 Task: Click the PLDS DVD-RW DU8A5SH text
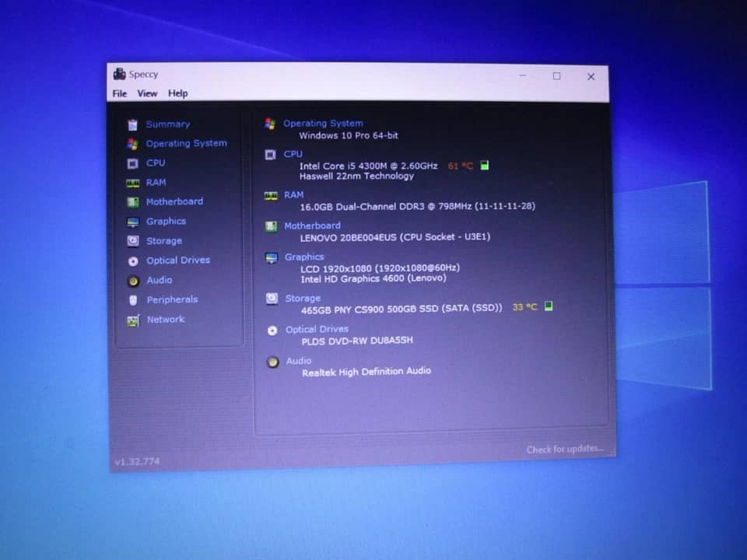coord(357,341)
